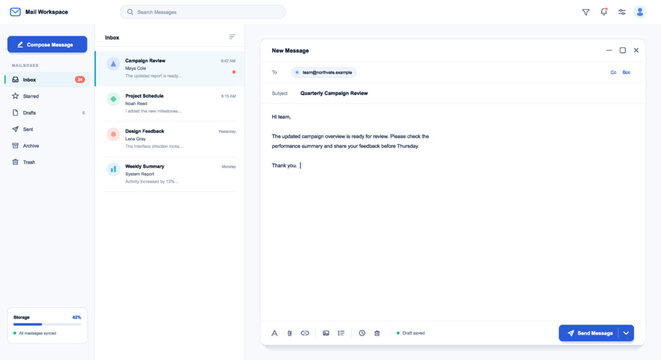
Task: Insert an image in the message
Action: pos(326,333)
